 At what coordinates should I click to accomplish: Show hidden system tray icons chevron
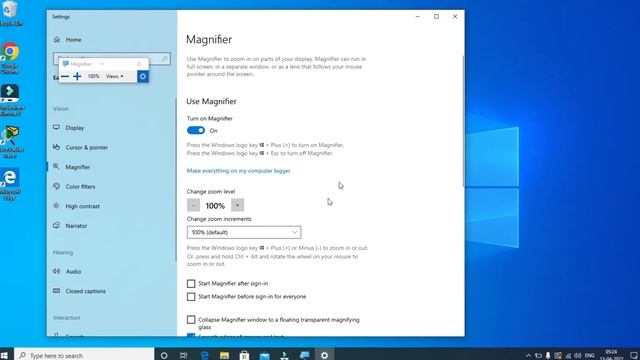click(x=528, y=356)
